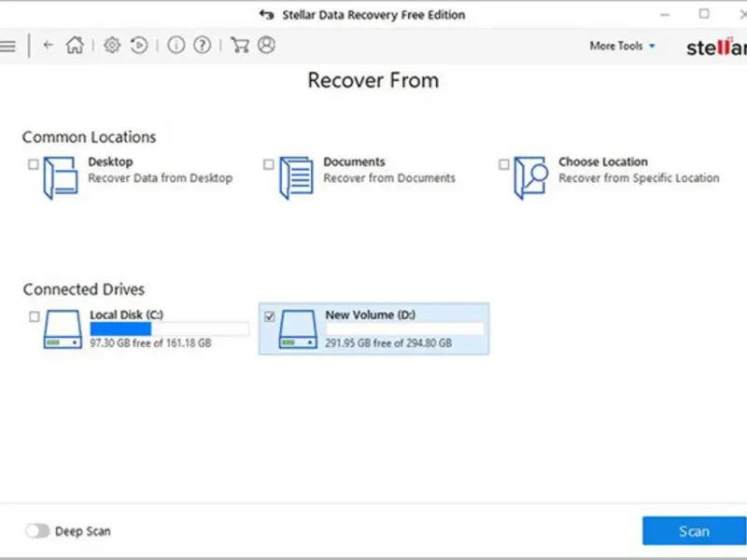This screenshot has width=747, height=560.
Task: Click the Resume Recovery icon
Action: 139,45
